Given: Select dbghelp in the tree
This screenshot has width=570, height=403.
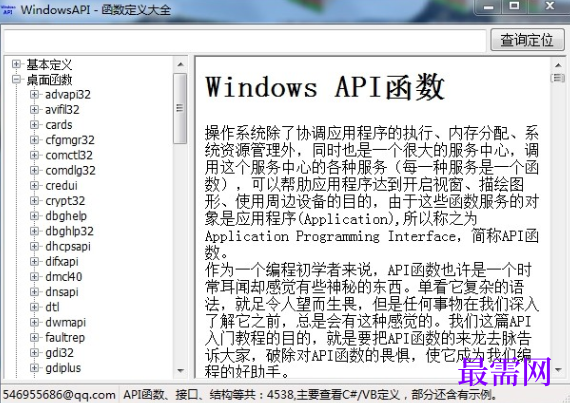Looking at the screenshot, I should click(66, 216).
